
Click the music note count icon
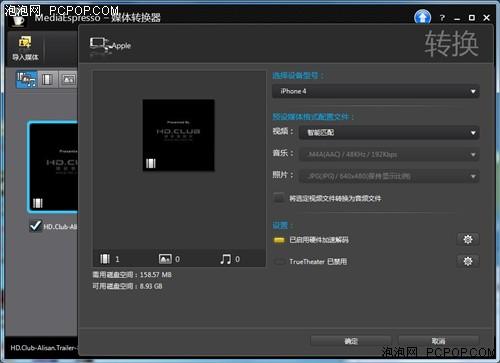(226, 259)
